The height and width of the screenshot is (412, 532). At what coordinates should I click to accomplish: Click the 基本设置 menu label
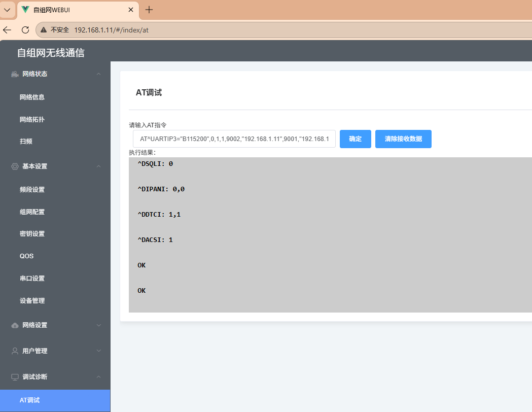(34, 166)
